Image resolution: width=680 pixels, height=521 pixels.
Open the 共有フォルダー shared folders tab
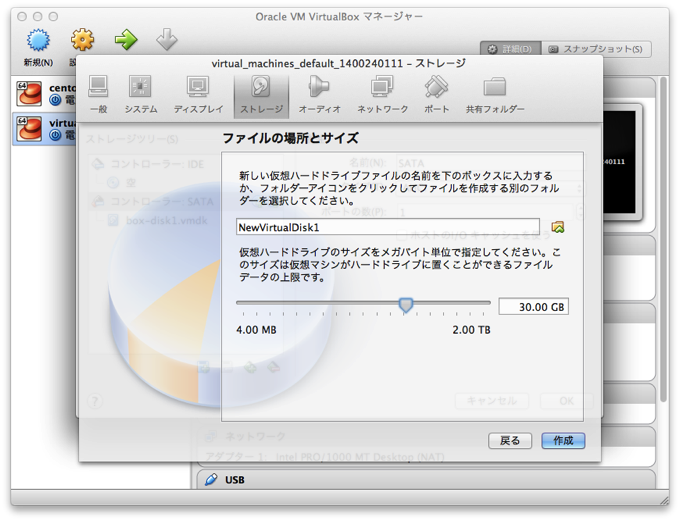pos(495,95)
